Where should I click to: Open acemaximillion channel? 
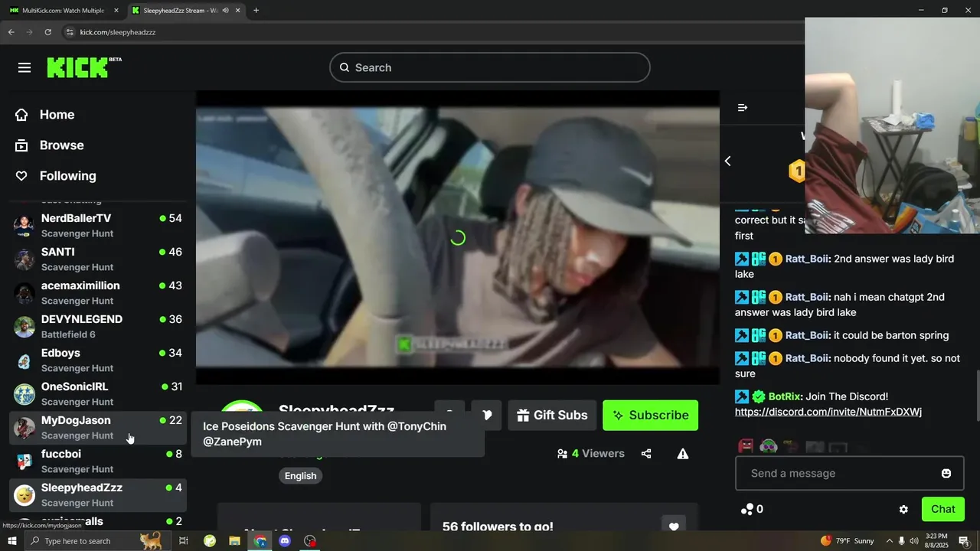(x=98, y=293)
